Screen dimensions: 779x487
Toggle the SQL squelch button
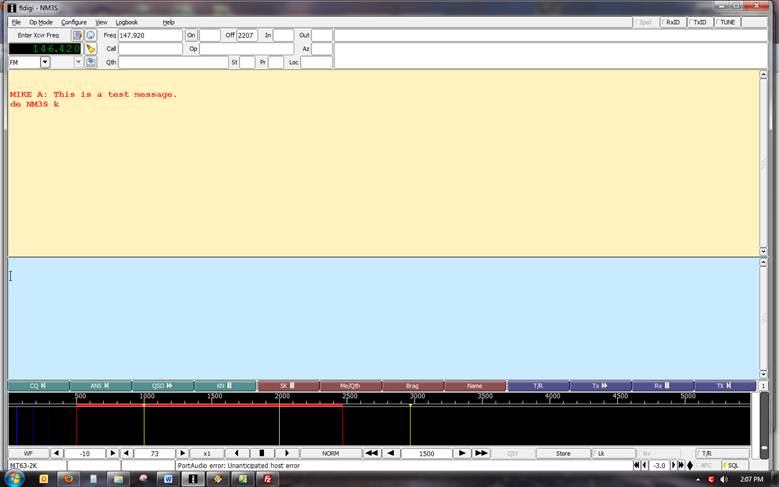pos(729,466)
